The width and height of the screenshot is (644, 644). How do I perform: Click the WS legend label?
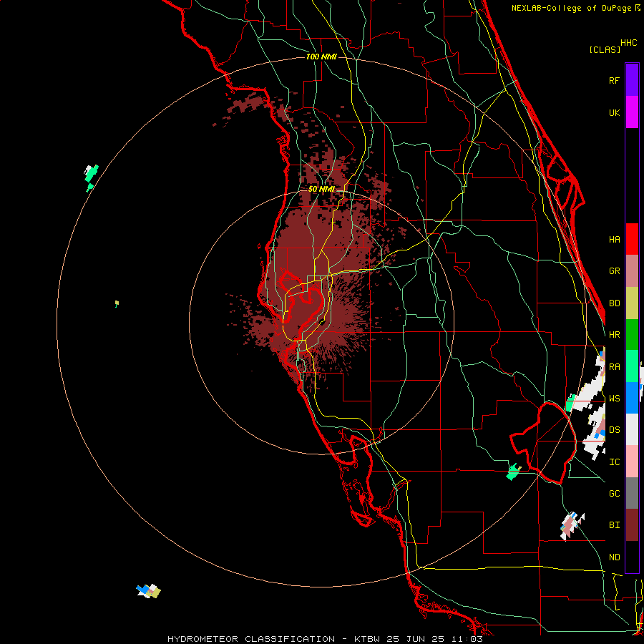click(x=614, y=399)
